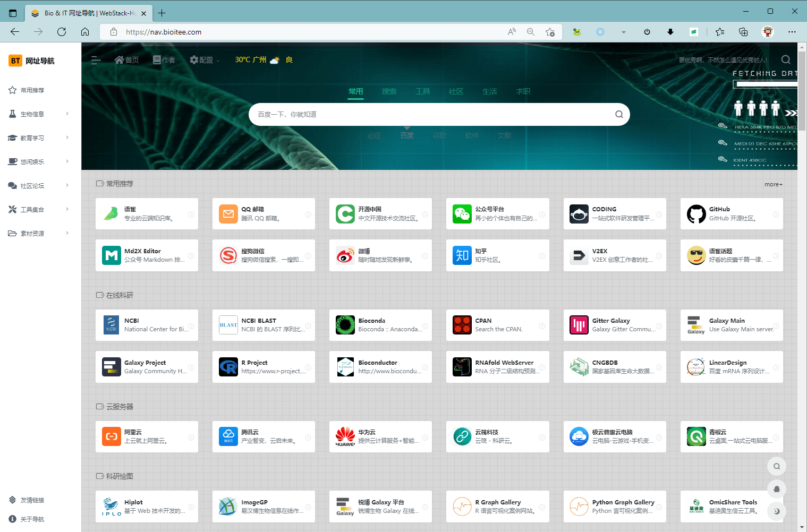Open the 腾讯云 card
807x532 pixels.
tap(264, 436)
